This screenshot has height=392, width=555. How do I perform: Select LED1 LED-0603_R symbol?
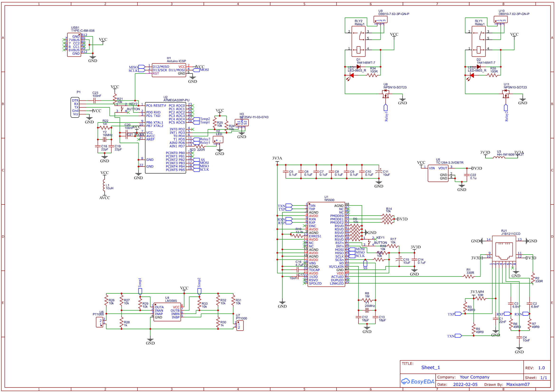pyautogui.click(x=351, y=76)
